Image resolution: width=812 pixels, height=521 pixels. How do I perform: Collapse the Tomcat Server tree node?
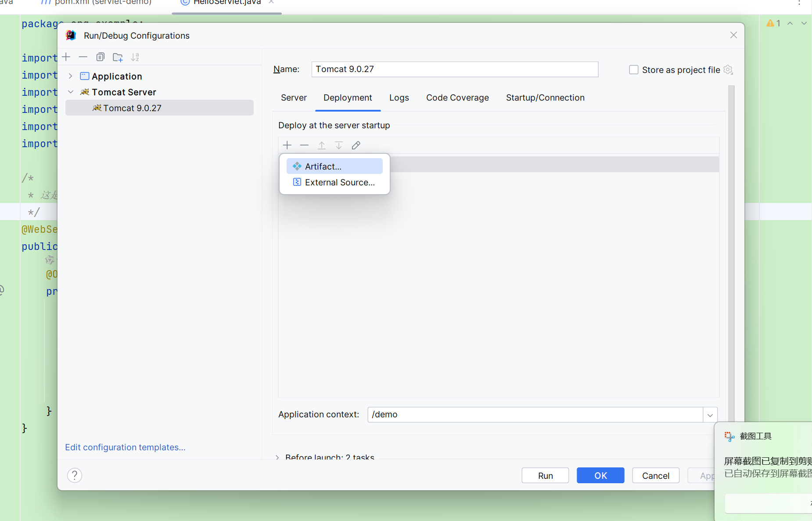point(71,92)
